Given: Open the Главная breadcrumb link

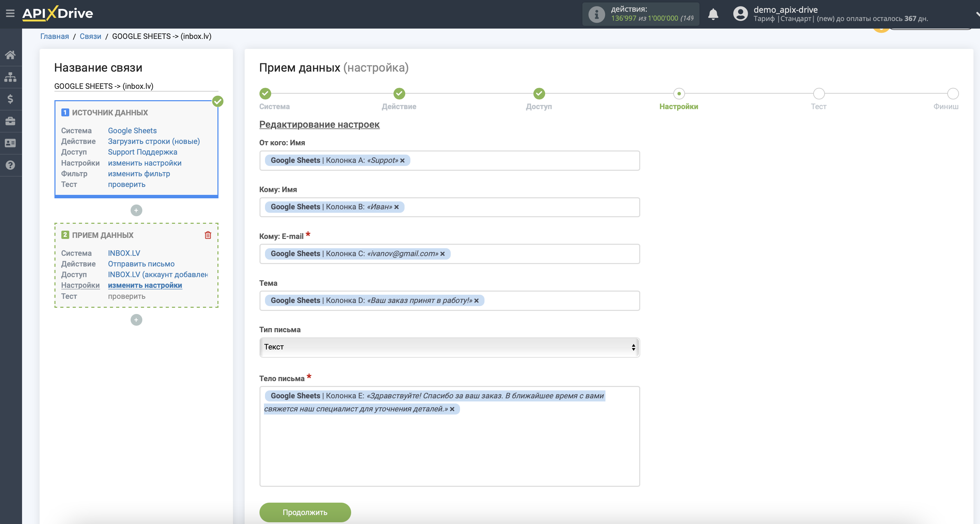Looking at the screenshot, I should tap(54, 36).
